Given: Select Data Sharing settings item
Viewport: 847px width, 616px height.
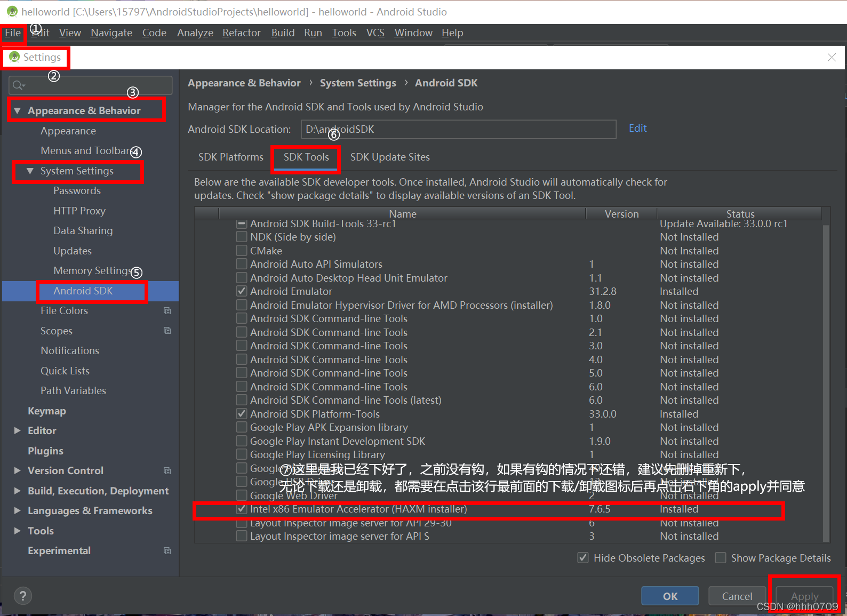Looking at the screenshot, I should (x=83, y=230).
